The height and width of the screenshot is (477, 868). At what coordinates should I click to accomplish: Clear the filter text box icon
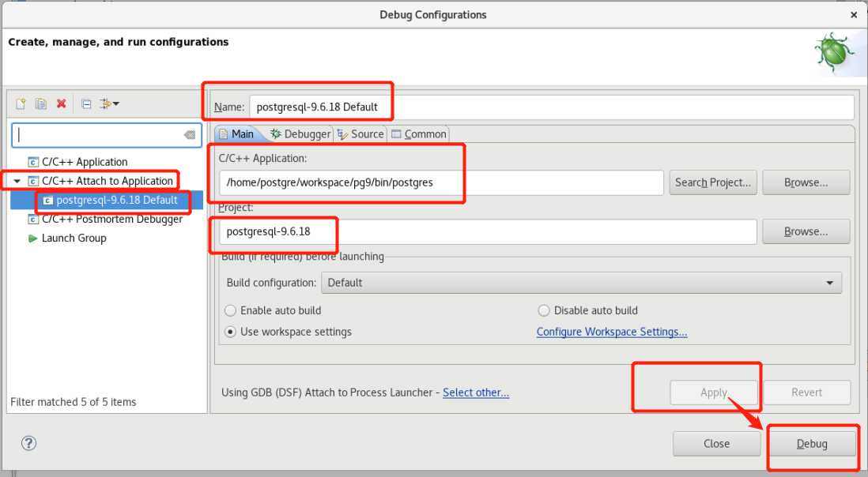coord(189,135)
